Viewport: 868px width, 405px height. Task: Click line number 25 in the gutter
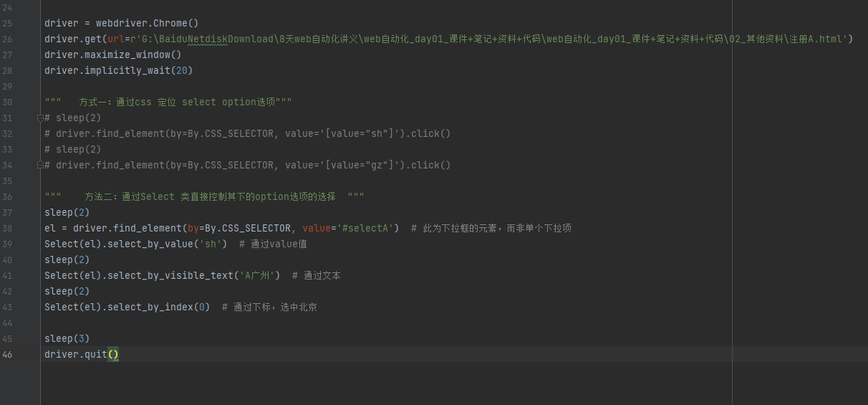(8, 23)
